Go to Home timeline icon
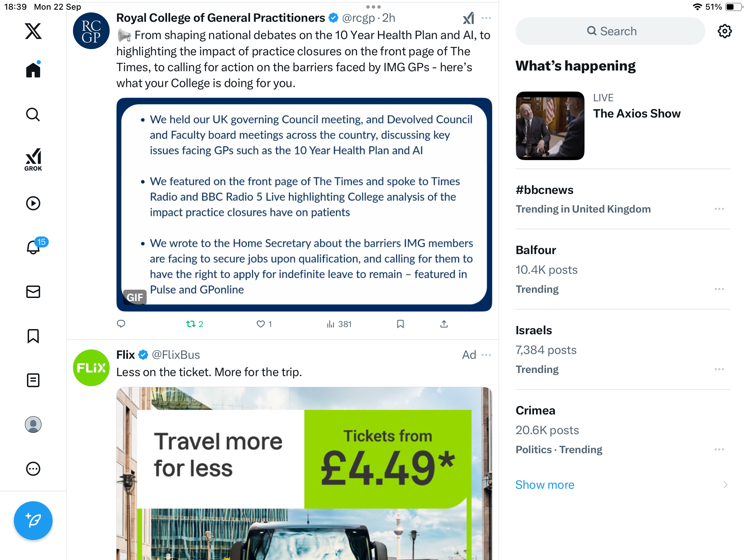 click(x=33, y=69)
